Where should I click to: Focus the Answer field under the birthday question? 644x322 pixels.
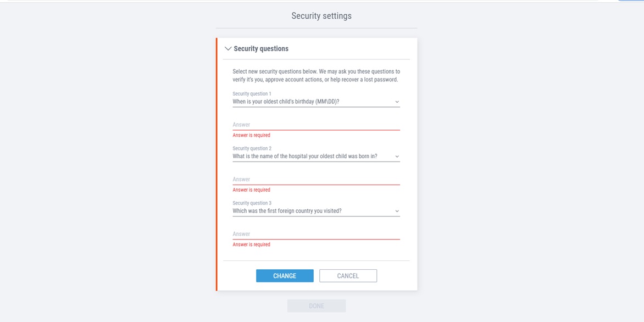point(316,124)
